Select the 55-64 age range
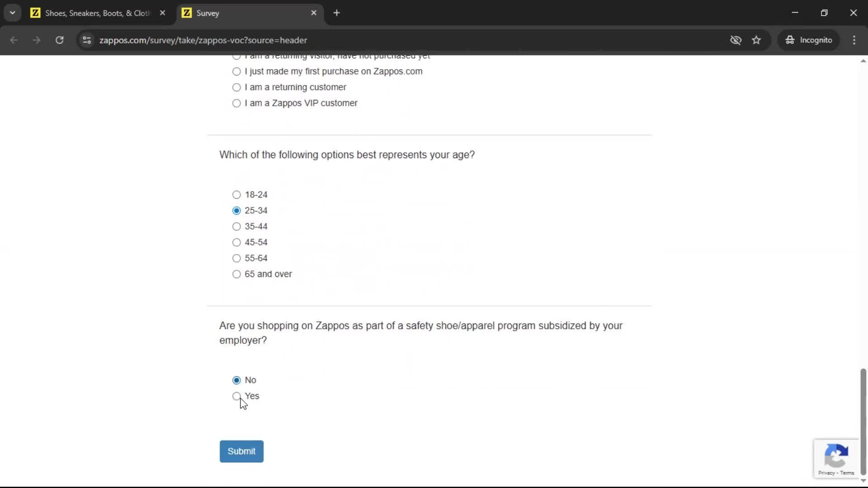Screen dimensions: 868x488 (x=236, y=258)
